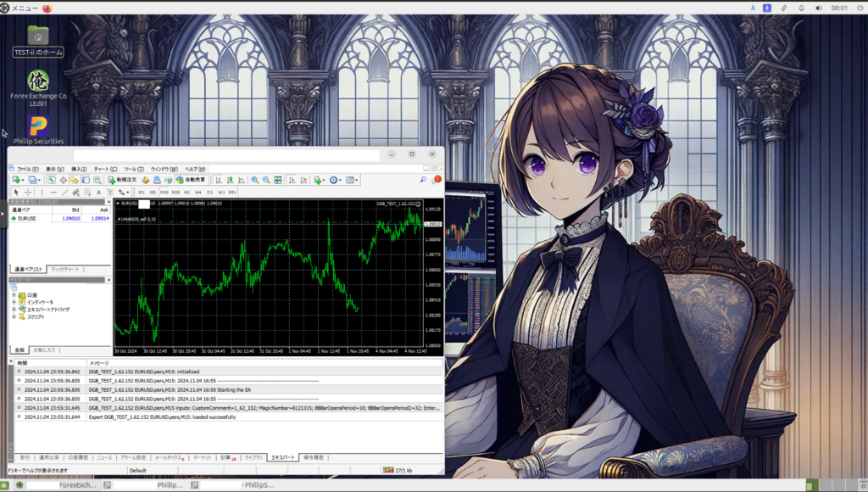Enable chart auto scroll
The width and height of the screenshot is (868, 492).
(293, 180)
